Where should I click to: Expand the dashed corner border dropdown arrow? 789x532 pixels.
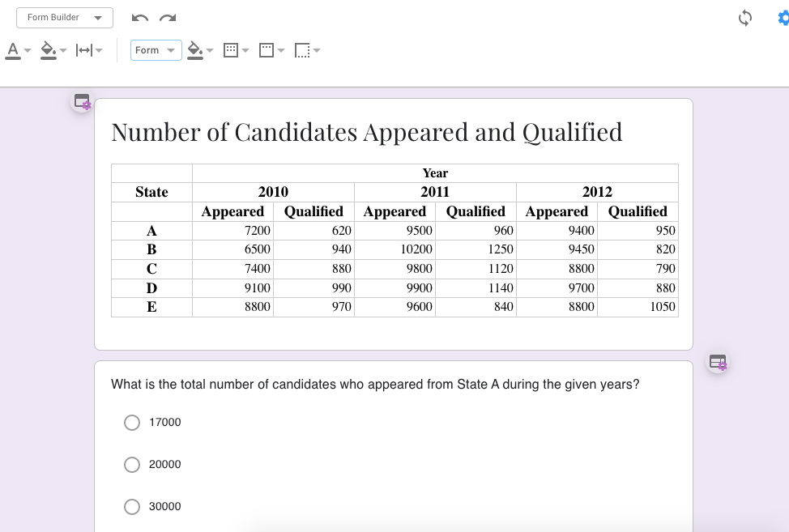pos(317,50)
